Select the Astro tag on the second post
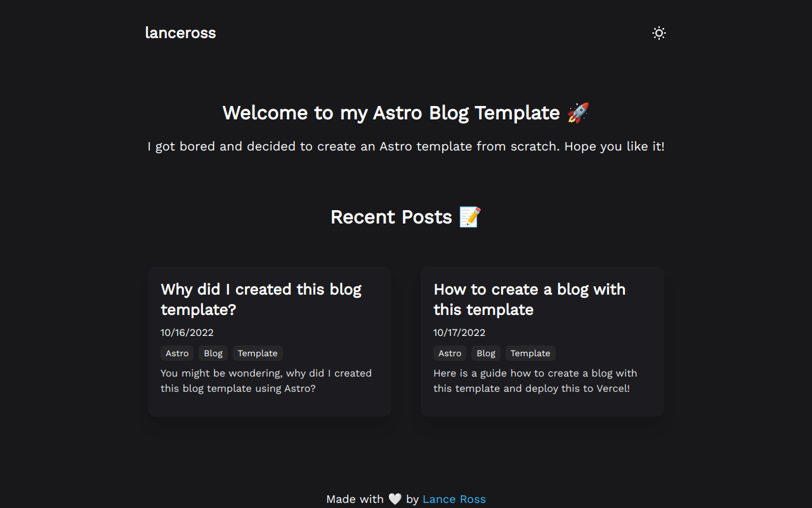Image resolution: width=812 pixels, height=508 pixels. pos(449,353)
